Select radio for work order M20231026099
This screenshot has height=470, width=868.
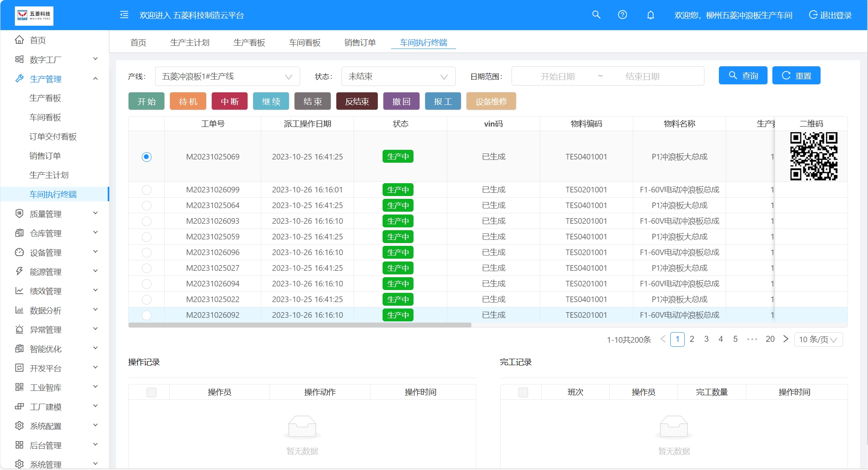[147, 190]
